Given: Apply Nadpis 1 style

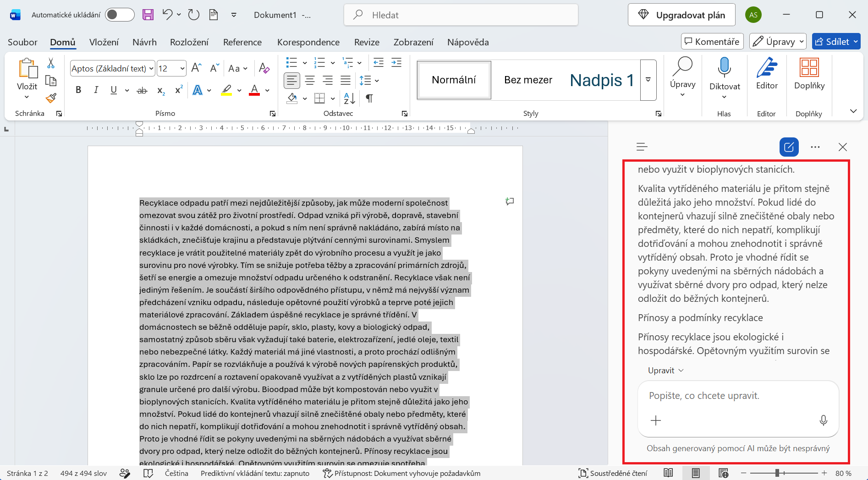Looking at the screenshot, I should click(602, 80).
